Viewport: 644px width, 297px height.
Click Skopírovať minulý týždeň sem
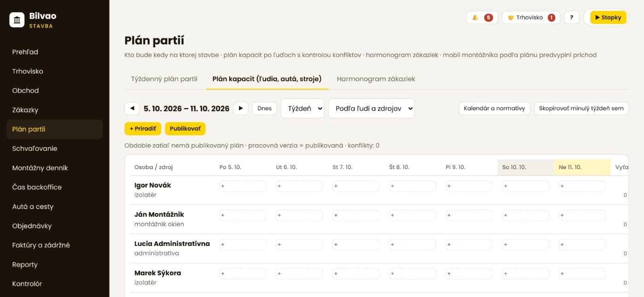tap(581, 109)
